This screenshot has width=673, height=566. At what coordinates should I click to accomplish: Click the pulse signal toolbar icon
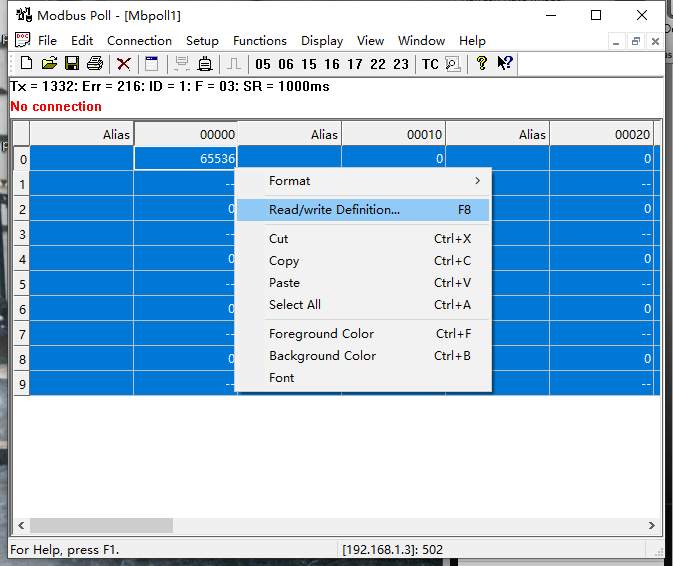coord(233,64)
